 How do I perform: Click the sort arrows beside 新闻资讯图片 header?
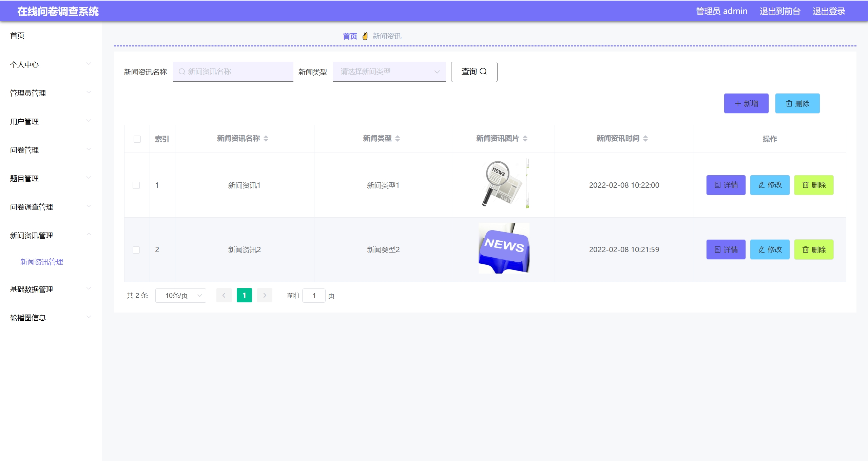525,139
